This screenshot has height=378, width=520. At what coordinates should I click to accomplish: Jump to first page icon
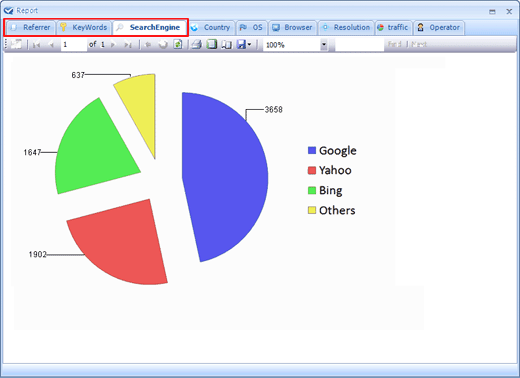click(36, 44)
